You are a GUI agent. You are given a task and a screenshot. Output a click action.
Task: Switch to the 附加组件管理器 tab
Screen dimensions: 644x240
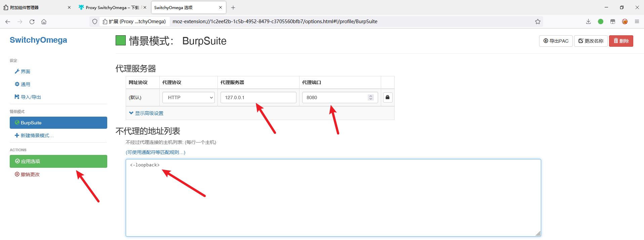point(37,7)
